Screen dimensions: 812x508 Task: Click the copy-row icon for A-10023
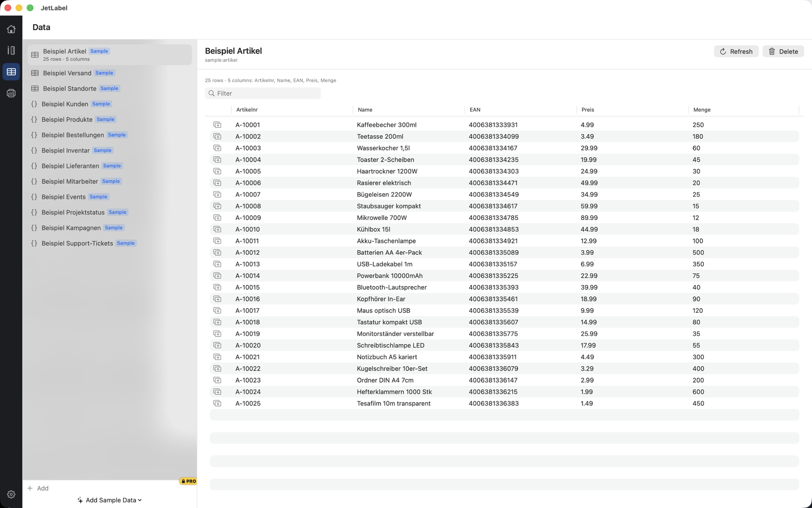click(x=217, y=380)
